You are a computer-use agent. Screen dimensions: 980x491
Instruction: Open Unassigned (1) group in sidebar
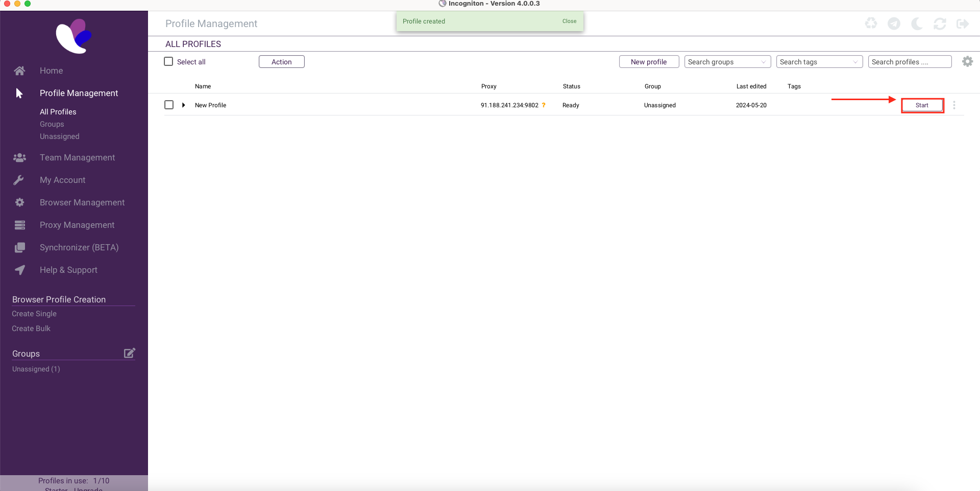36,369
